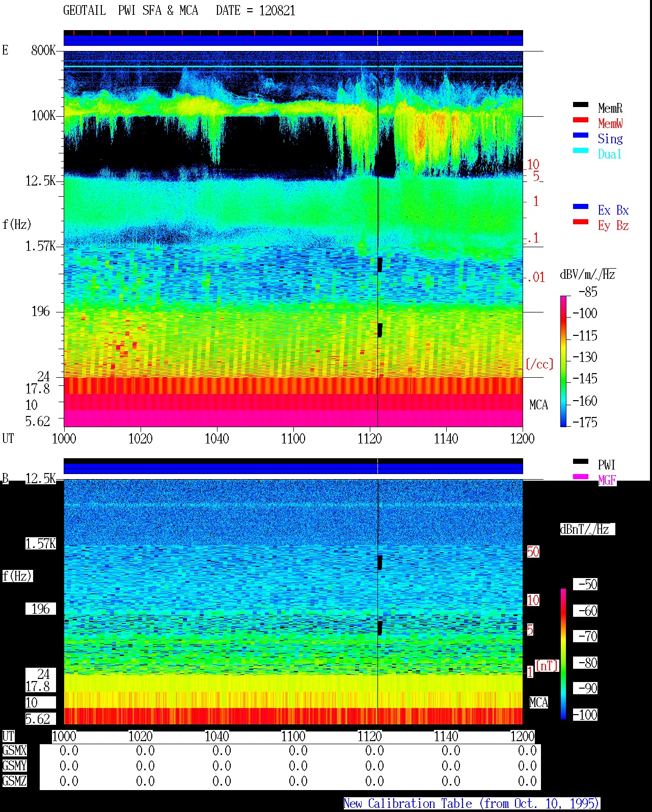Click the MemR legend label

coord(610,108)
